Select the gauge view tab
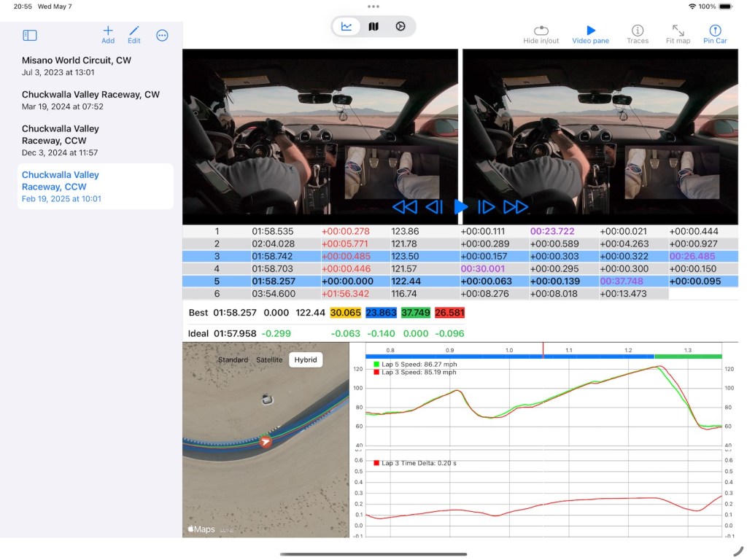747x560 pixels. pyautogui.click(x=400, y=27)
